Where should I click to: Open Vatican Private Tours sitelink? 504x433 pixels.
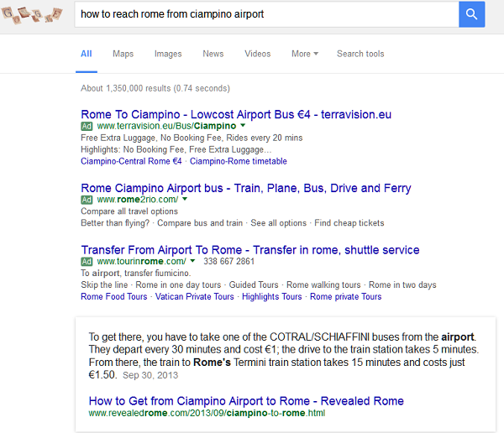pyautogui.click(x=195, y=296)
